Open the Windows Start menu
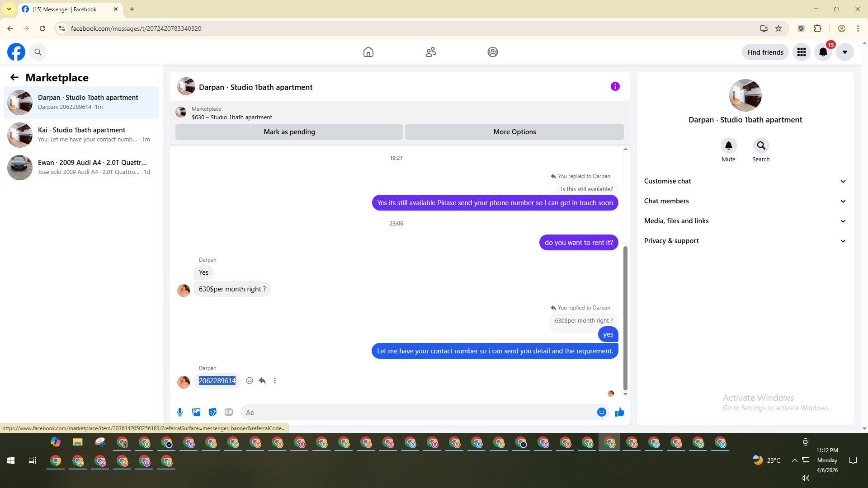Screen dimensions: 868x488 coord(11,460)
